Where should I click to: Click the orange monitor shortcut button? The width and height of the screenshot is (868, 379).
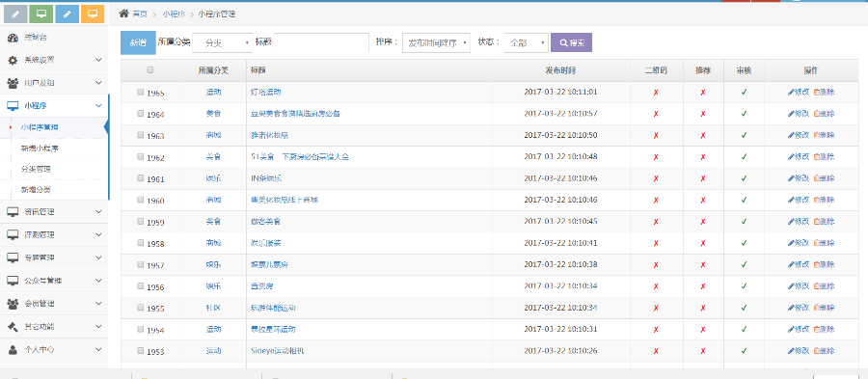point(93,14)
